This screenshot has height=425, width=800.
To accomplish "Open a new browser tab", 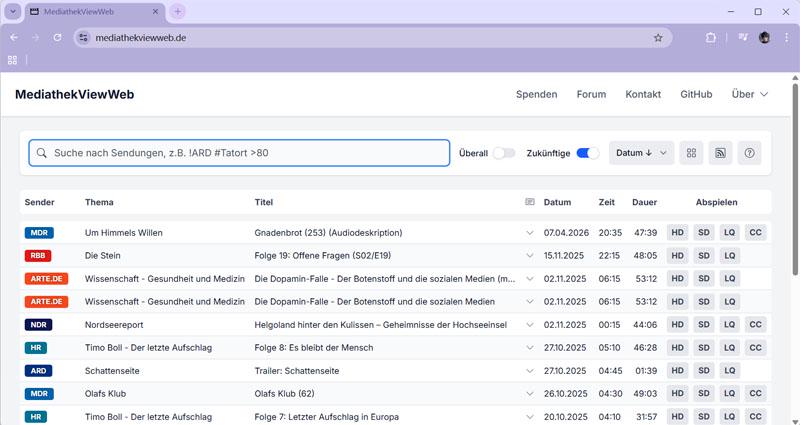I will click(178, 12).
